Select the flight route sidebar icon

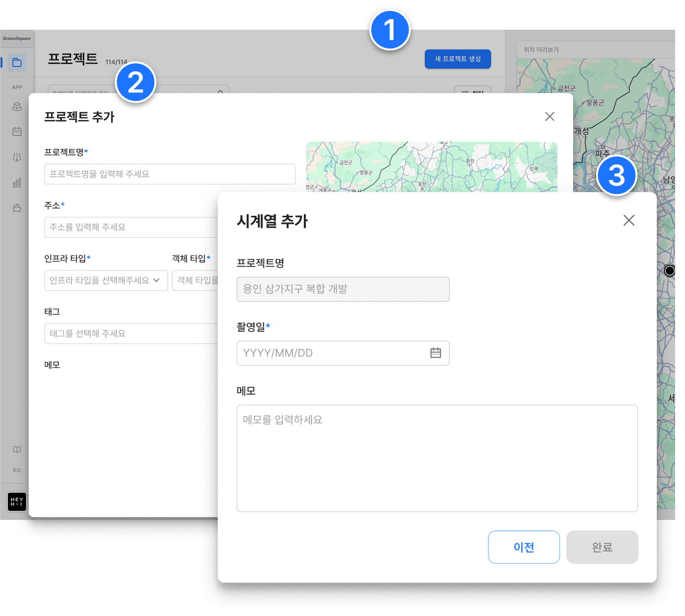point(17,157)
